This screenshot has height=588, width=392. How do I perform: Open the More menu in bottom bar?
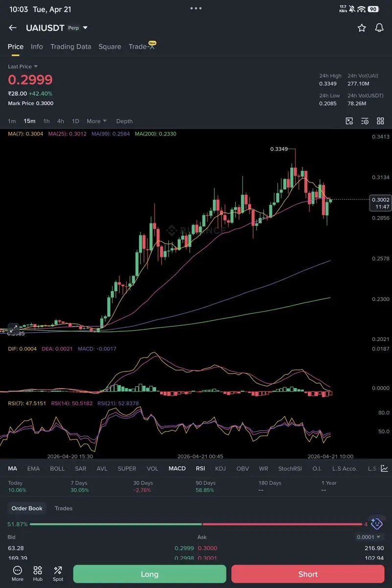(x=18, y=574)
